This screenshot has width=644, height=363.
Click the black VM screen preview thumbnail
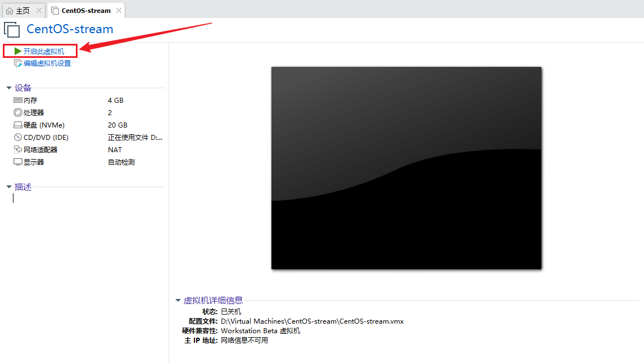[x=406, y=168]
